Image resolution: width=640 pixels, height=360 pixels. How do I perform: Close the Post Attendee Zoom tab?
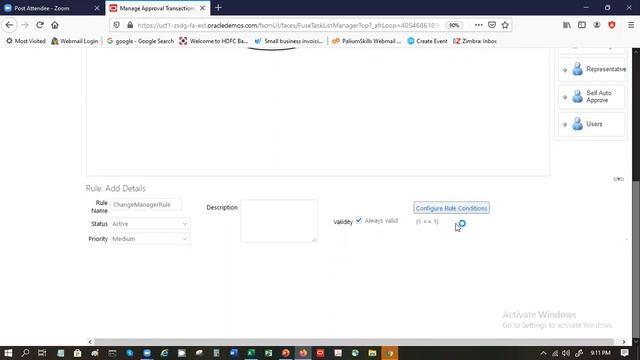point(97,8)
